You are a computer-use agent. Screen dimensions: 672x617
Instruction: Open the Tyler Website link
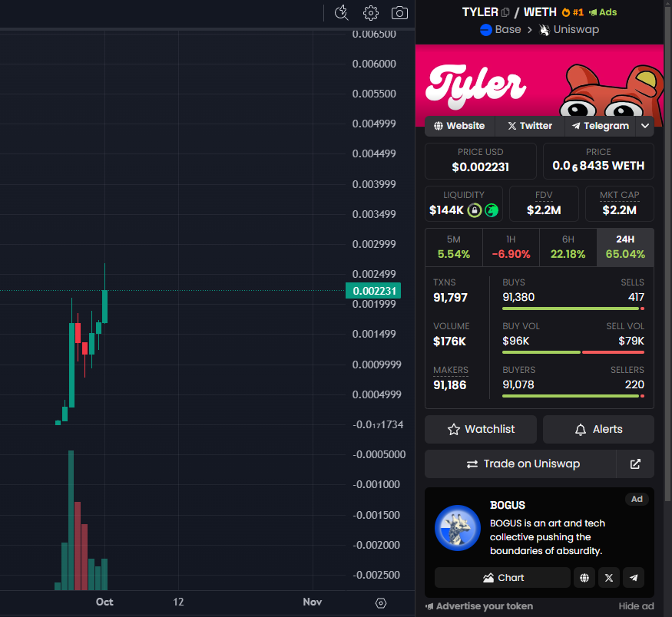click(459, 126)
